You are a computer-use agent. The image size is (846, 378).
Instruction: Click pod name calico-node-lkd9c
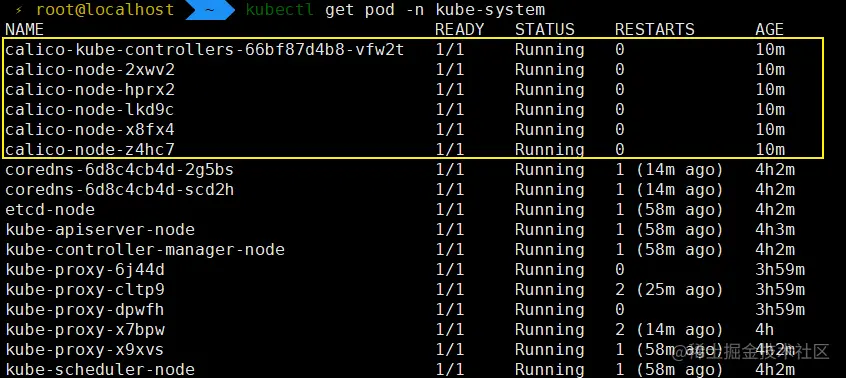pyautogui.click(x=90, y=110)
